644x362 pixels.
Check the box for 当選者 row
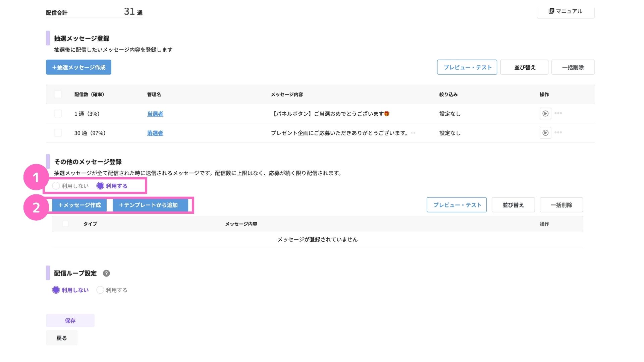point(58,114)
